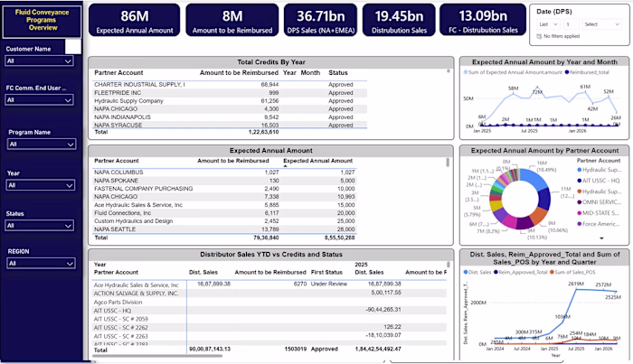
Task: Click the 2619M data label on line chart
Action: click(576, 284)
